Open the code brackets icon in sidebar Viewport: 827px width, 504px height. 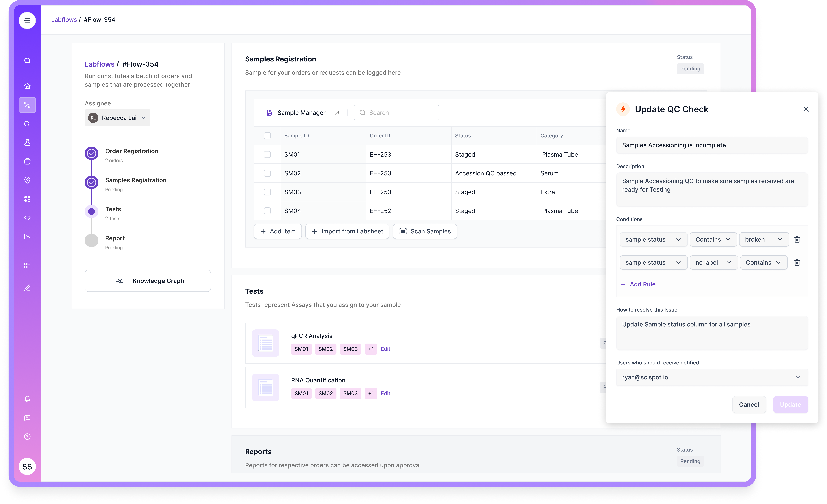tap(27, 218)
